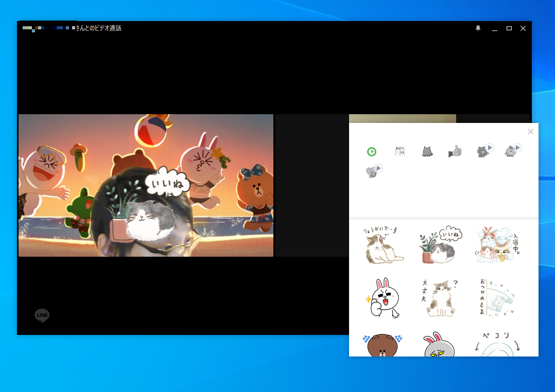
Task: Pin the video call window on top
Action: pos(478,28)
